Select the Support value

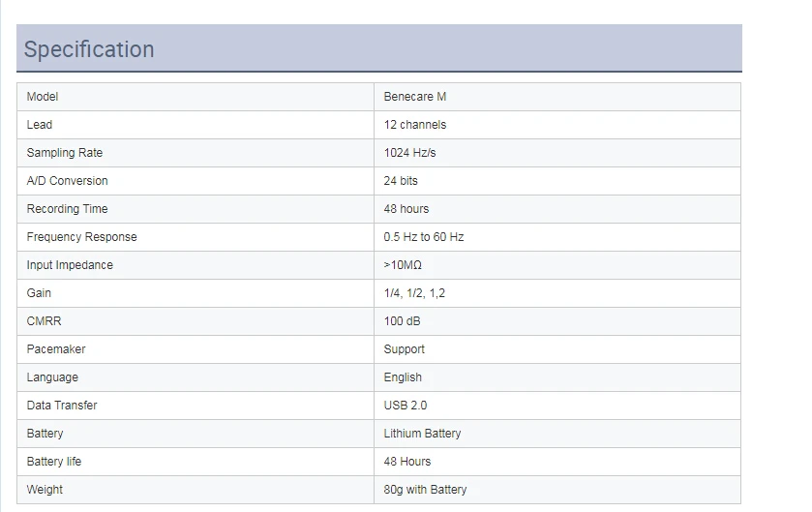point(404,349)
